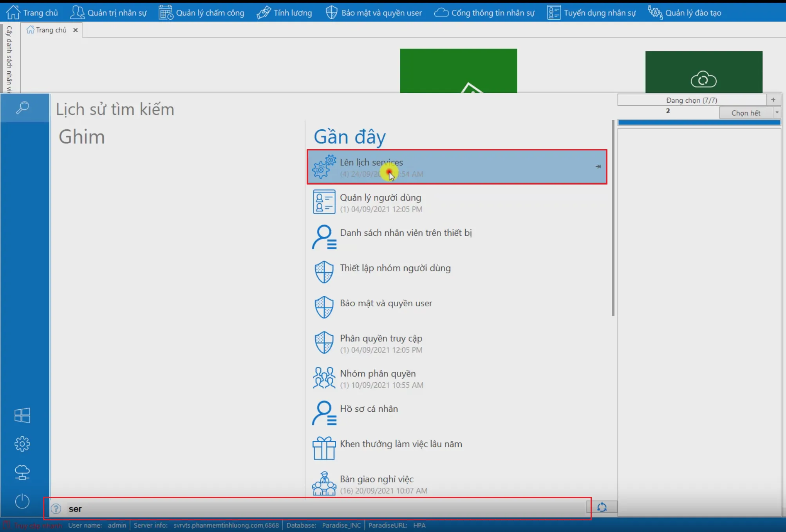Click the blue progress bar under Chọn hết
Image resolution: width=786 pixels, height=532 pixels.
(x=699, y=123)
